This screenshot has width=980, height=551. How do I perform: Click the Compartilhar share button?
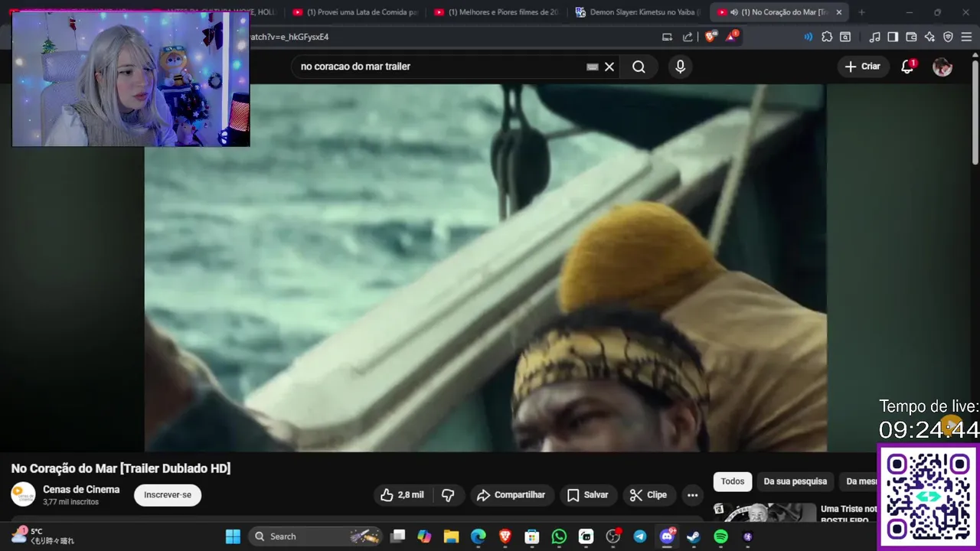[x=511, y=495]
